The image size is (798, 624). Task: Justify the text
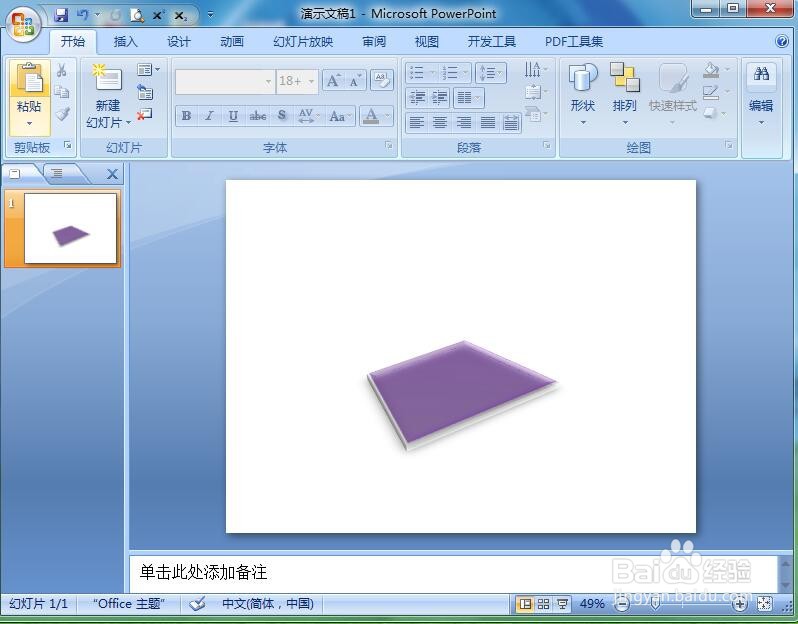pos(488,122)
